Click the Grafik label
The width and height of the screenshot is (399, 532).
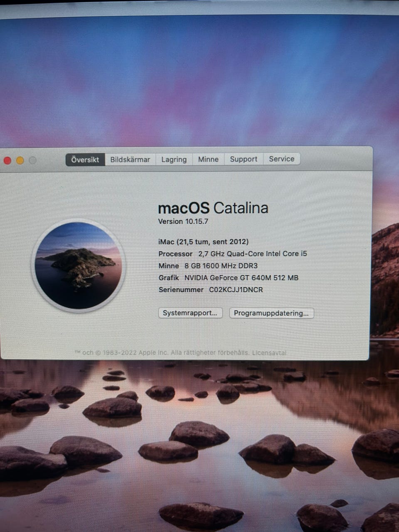pos(169,278)
